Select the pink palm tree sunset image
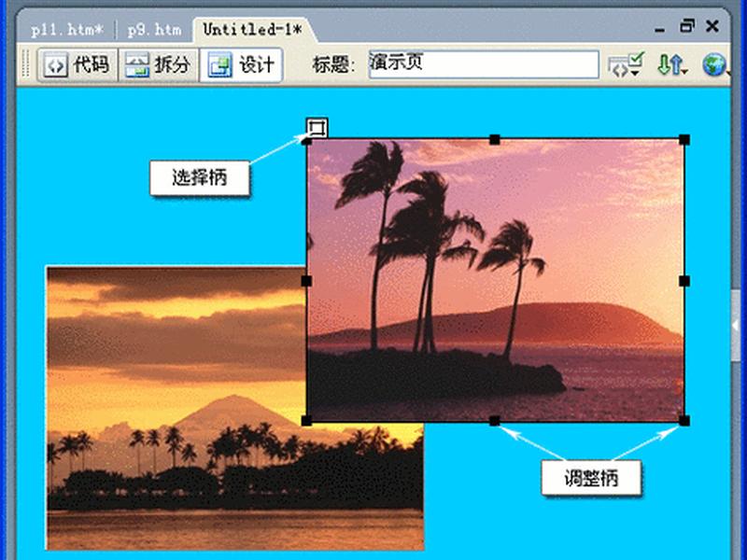This screenshot has width=747, height=560. (x=496, y=280)
